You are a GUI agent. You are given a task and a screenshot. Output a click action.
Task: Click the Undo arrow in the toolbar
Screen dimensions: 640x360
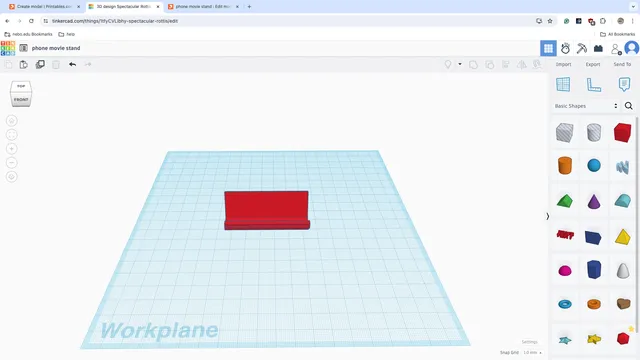click(72, 64)
